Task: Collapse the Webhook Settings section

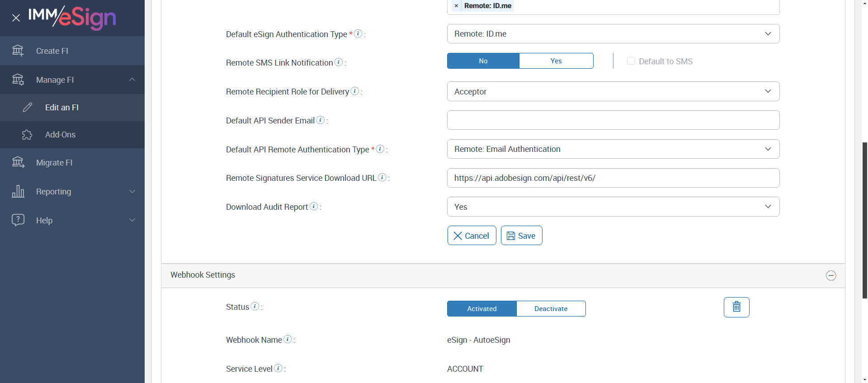Action: (x=831, y=275)
